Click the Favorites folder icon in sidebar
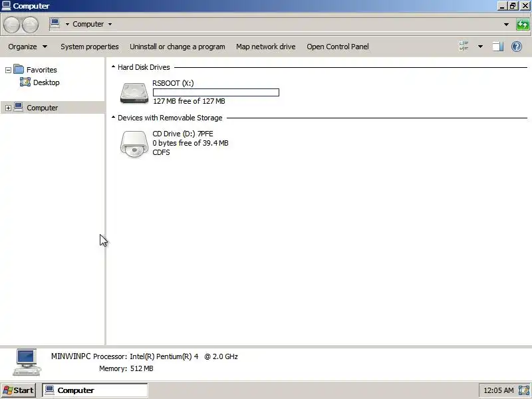The image size is (532, 399). tap(19, 70)
